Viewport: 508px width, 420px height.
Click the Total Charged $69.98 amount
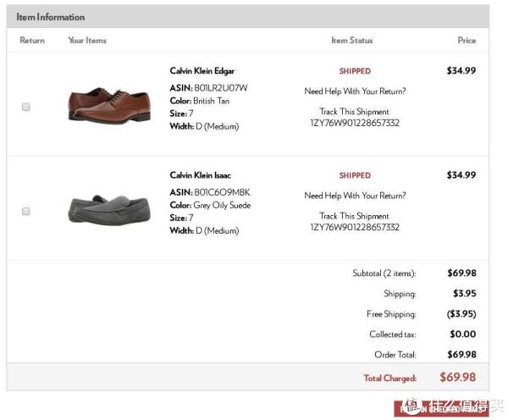458,377
